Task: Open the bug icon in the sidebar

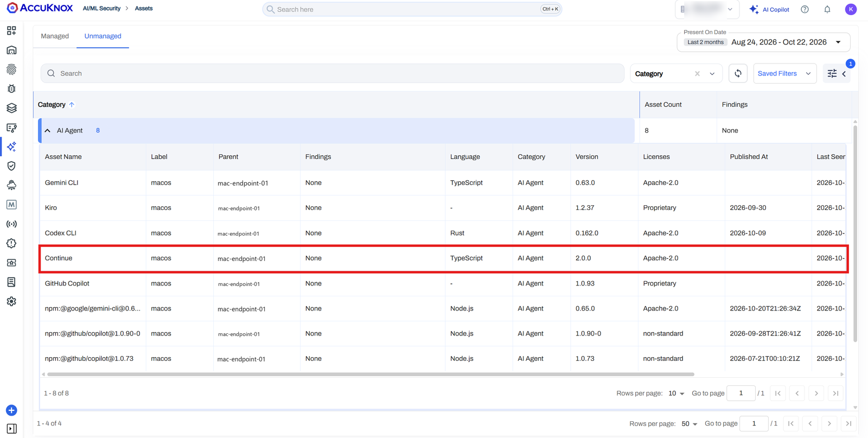Action: (x=11, y=89)
